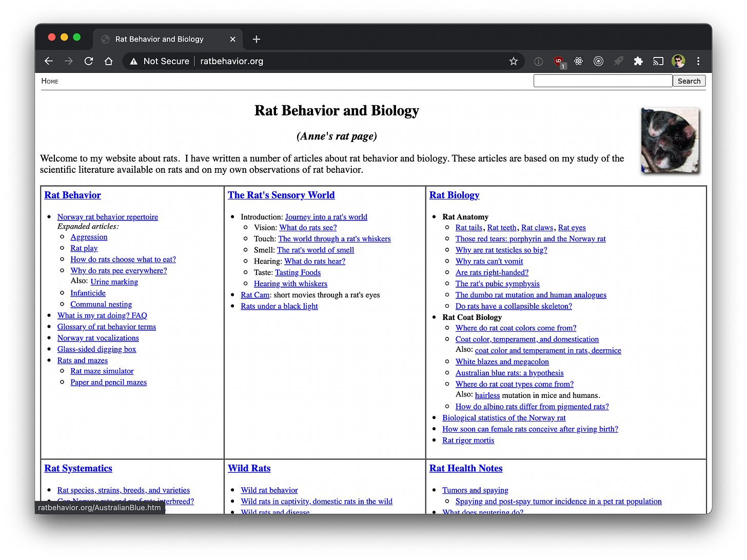Open the Rat rigor mortis link
Screen dimensions: 747x560
tap(468, 440)
